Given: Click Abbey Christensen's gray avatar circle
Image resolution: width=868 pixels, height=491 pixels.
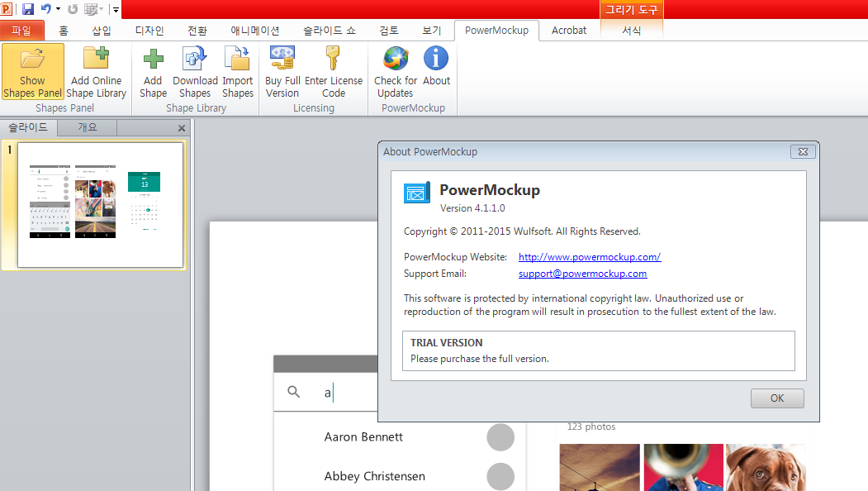Looking at the screenshot, I should 500,477.
